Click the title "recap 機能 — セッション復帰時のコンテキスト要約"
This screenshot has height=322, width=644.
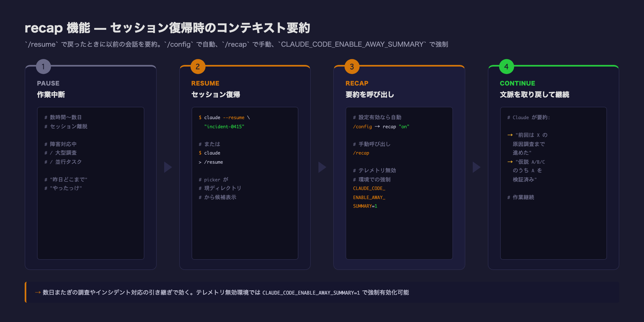click(167, 28)
